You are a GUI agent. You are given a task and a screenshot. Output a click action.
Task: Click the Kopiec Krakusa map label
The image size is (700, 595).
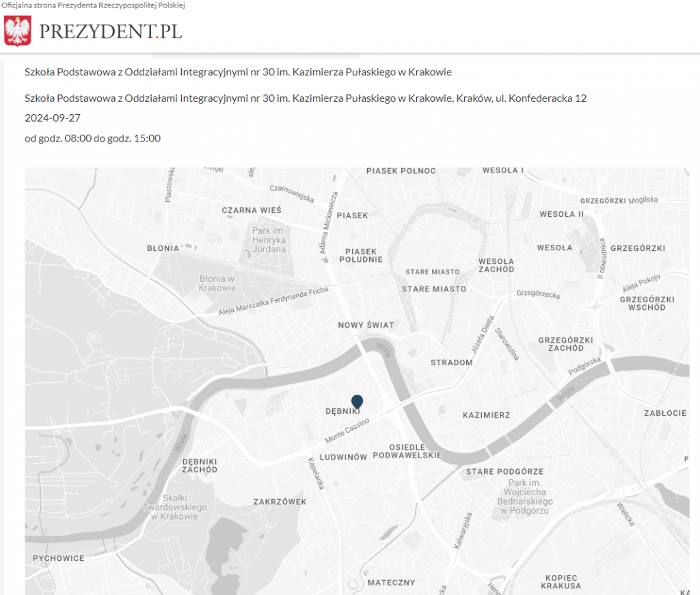[x=561, y=581]
